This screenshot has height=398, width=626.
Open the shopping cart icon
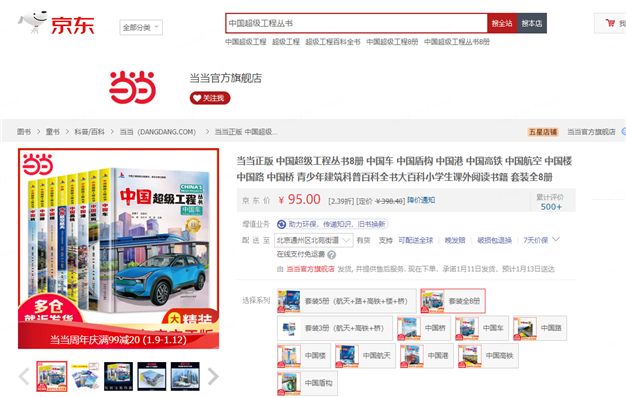tap(610, 23)
